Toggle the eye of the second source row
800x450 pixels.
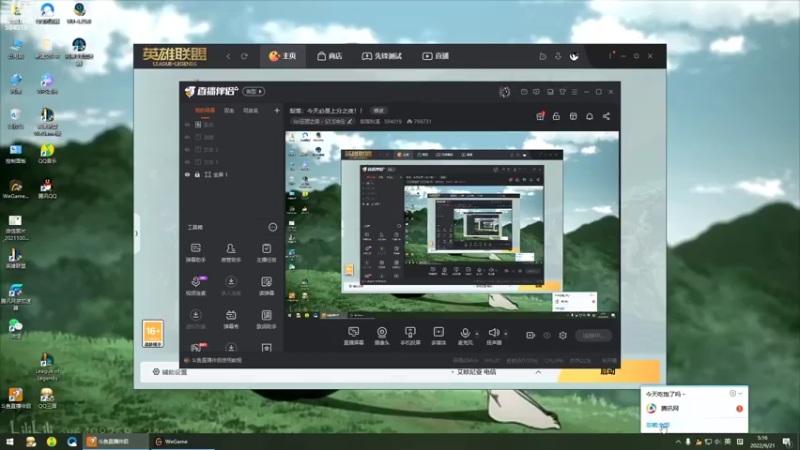(x=187, y=137)
